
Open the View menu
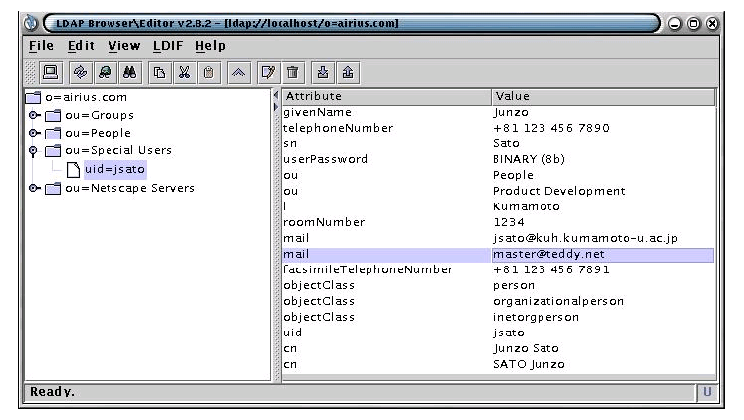[x=124, y=46]
